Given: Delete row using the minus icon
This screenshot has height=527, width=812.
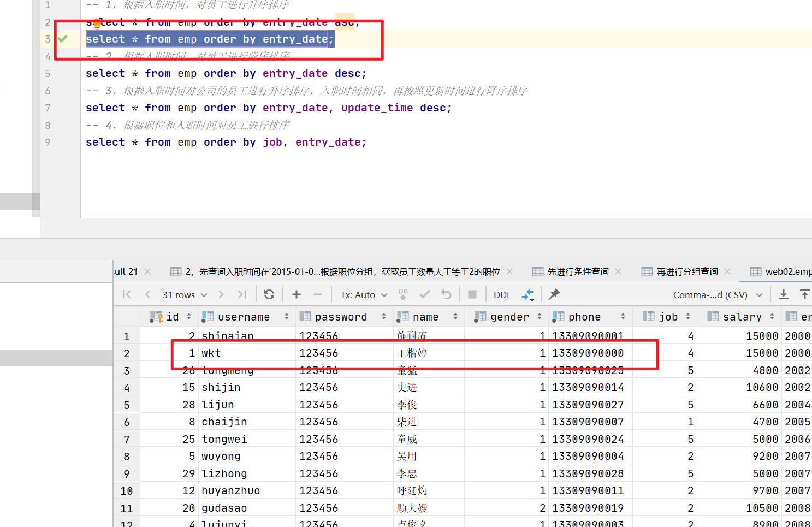Looking at the screenshot, I should pos(318,295).
